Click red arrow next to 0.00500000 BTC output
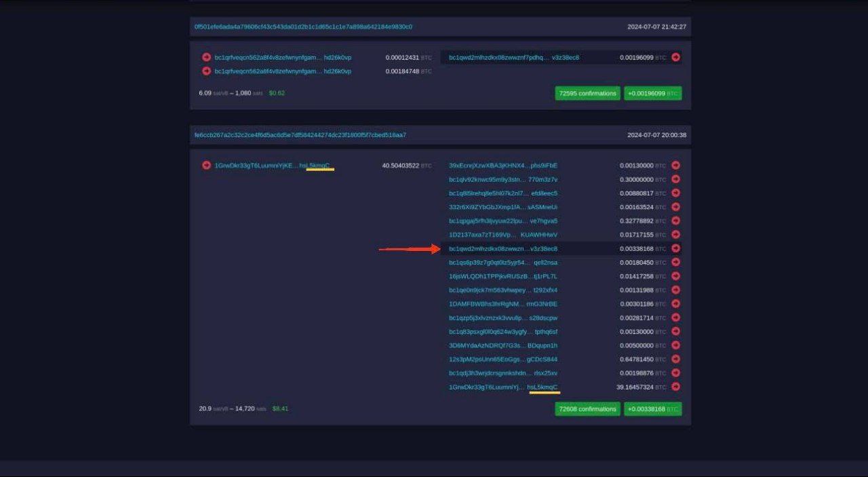Image resolution: width=868 pixels, height=477 pixels. (x=675, y=345)
